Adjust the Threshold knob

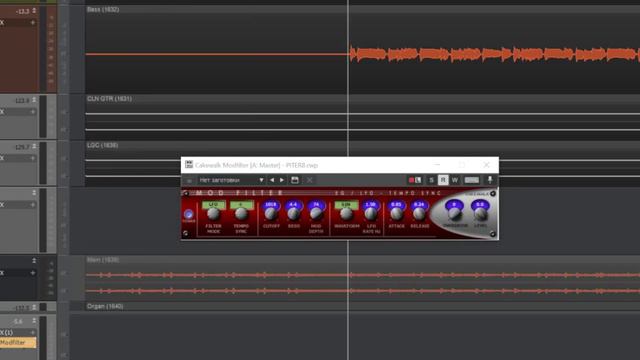pyautogui.click(x=454, y=214)
